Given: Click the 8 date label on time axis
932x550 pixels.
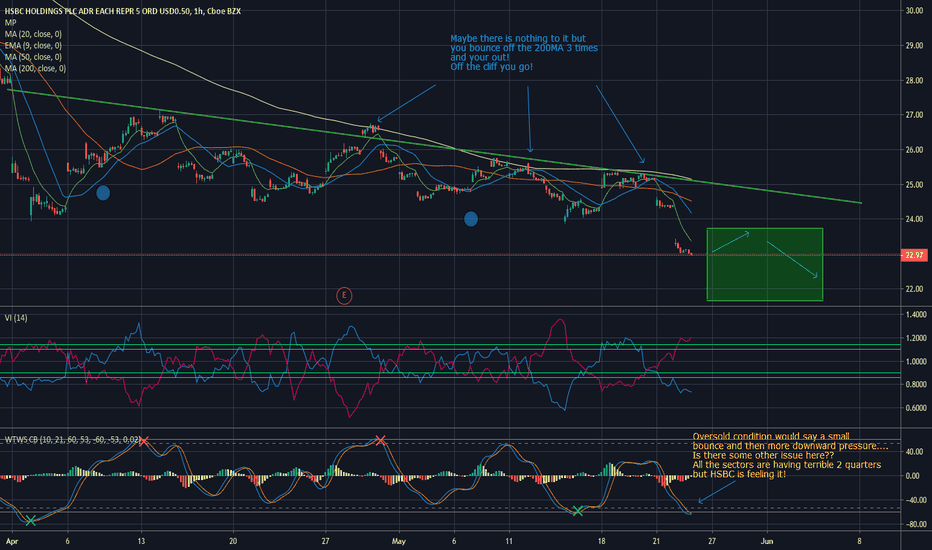Looking at the screenshot, I should click(859, 541).
